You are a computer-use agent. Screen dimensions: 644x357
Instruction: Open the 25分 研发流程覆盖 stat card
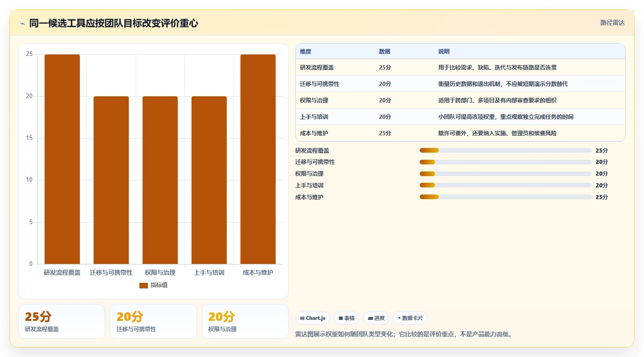coord(61,321)
